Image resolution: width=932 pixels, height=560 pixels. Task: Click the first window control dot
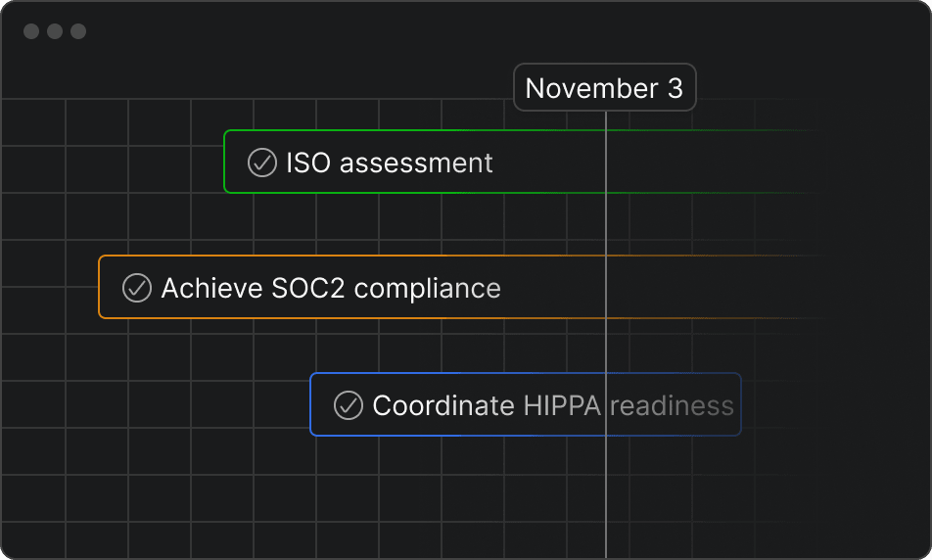tap(31, 31)
